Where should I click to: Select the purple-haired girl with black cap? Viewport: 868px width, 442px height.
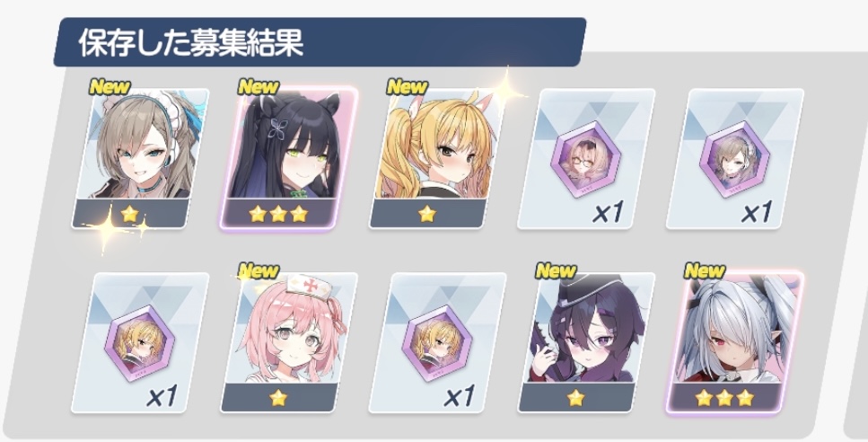(x=586, y=342)
